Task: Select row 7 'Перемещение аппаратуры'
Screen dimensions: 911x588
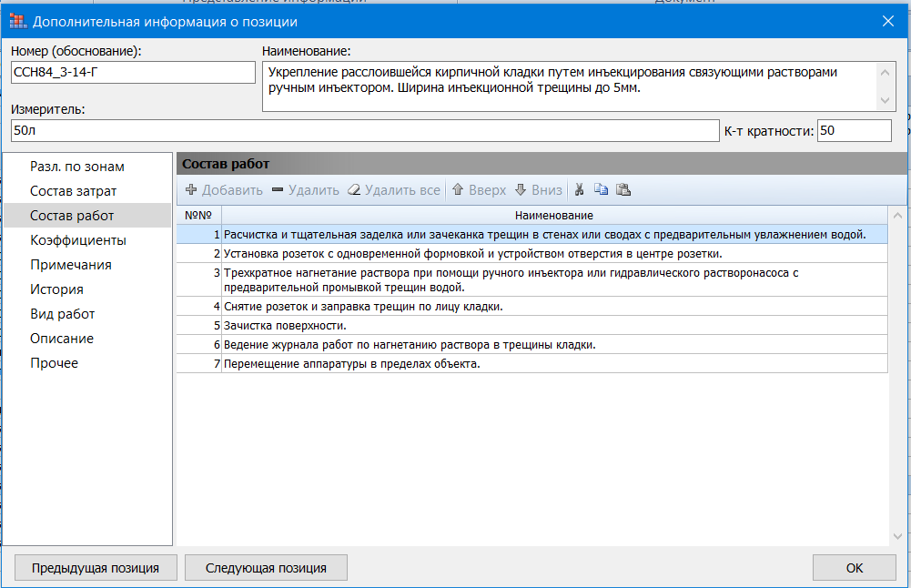Action: [x=532, y=364]
